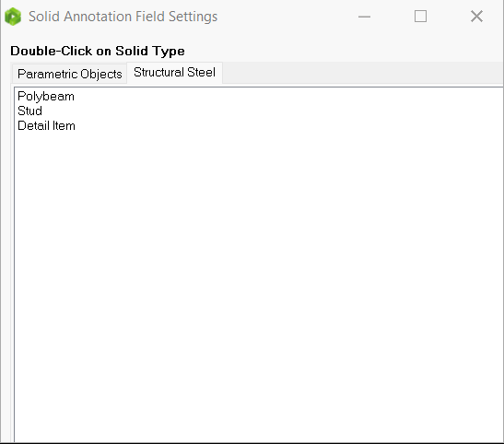Highlight the Stud entry under Polybeam

click(x=29, y=111)
